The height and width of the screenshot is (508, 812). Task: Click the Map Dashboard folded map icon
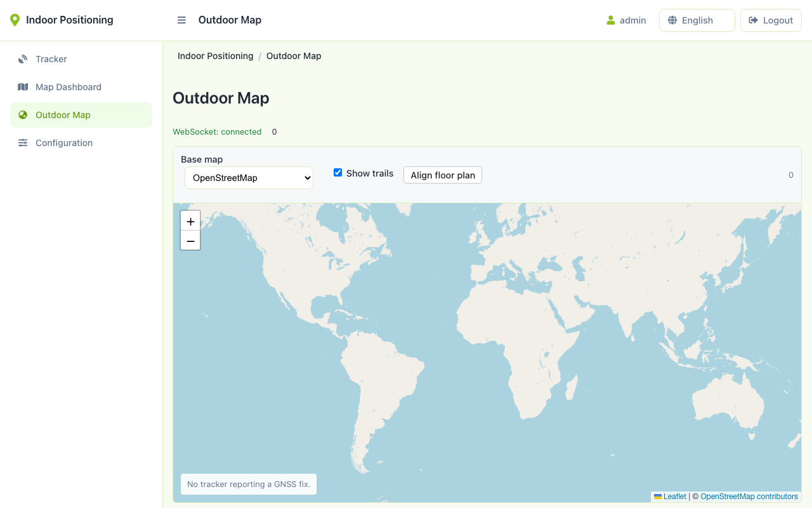click(x=23, y=87)
